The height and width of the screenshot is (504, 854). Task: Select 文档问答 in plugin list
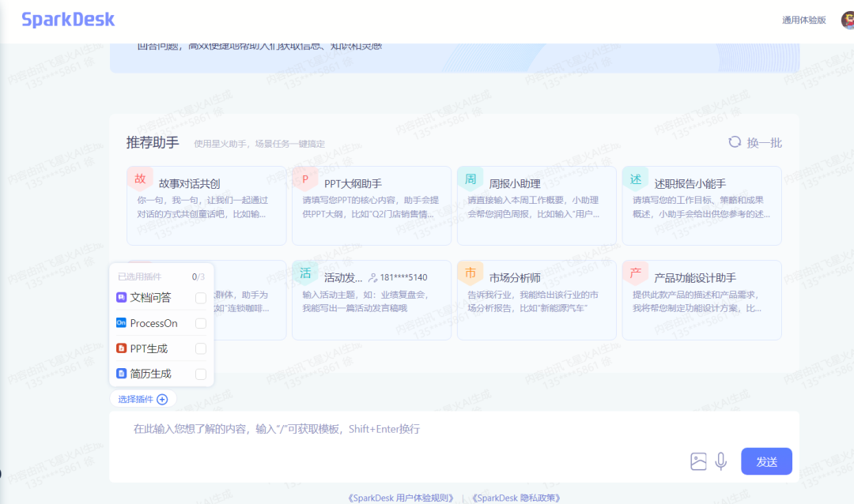click(161, 298)
